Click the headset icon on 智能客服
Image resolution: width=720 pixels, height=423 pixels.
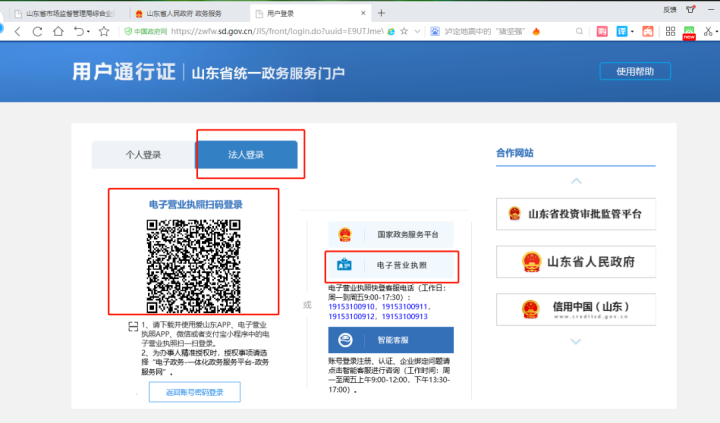[345, 340]
